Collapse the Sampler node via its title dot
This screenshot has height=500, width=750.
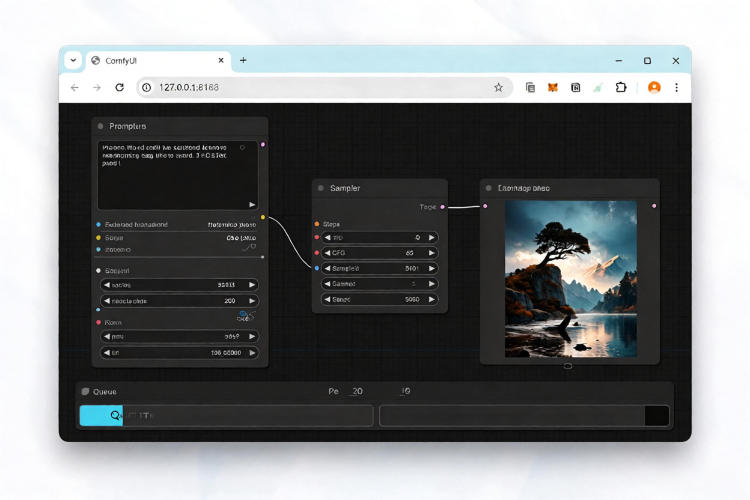tap(321, 189)
